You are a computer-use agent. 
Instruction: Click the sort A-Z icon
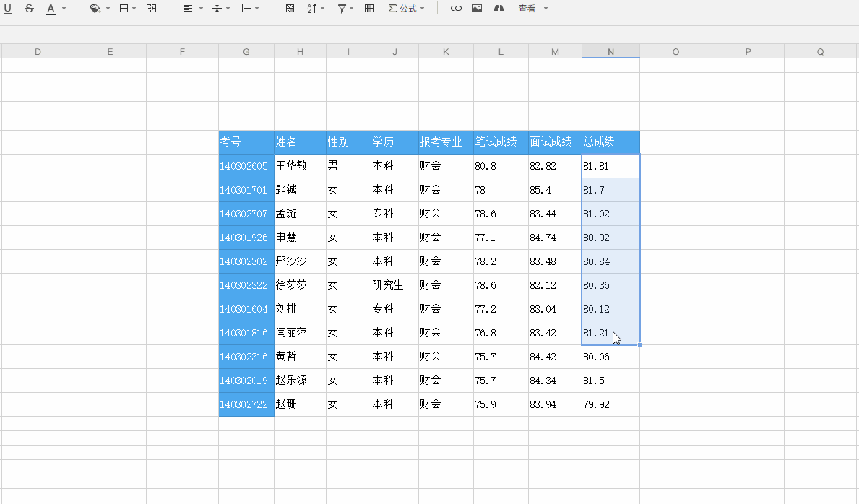pos(311,9)
